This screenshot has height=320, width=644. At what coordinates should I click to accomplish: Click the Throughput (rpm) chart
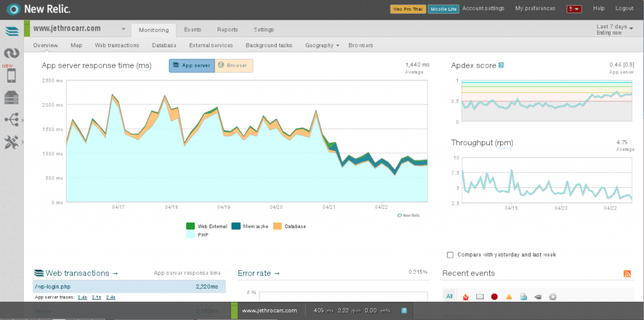click(x=547, y=180)
